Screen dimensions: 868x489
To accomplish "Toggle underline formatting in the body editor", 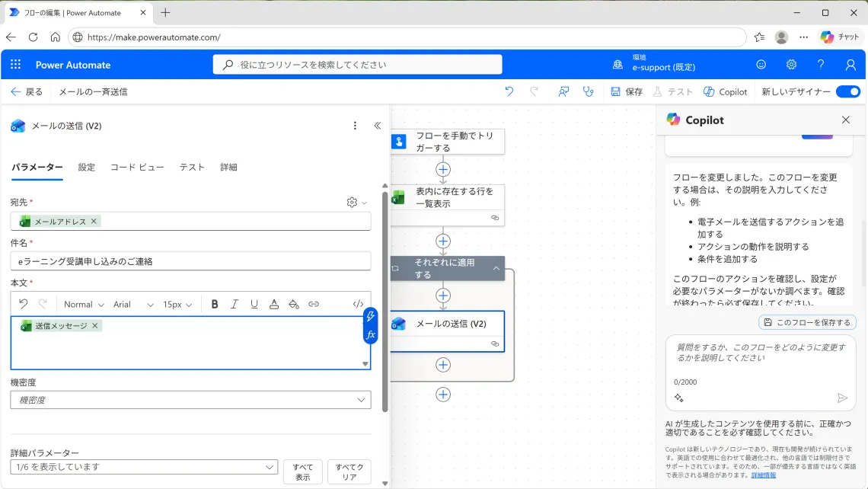I will 254,304.
